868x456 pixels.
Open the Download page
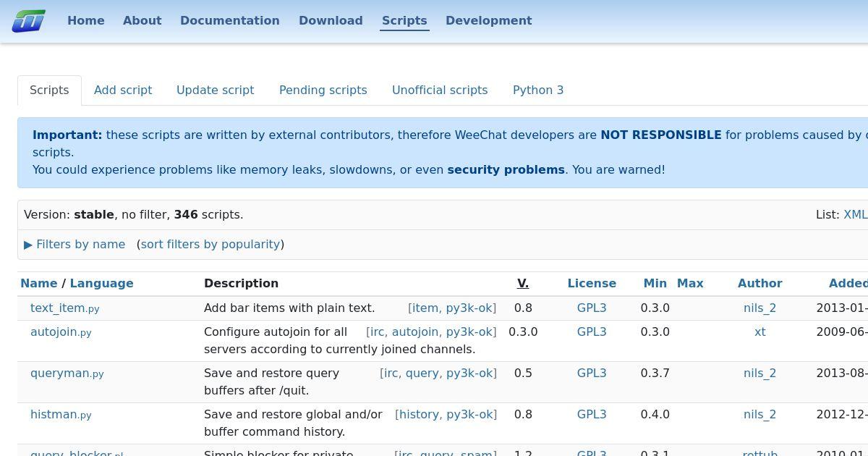coord(331,21)
